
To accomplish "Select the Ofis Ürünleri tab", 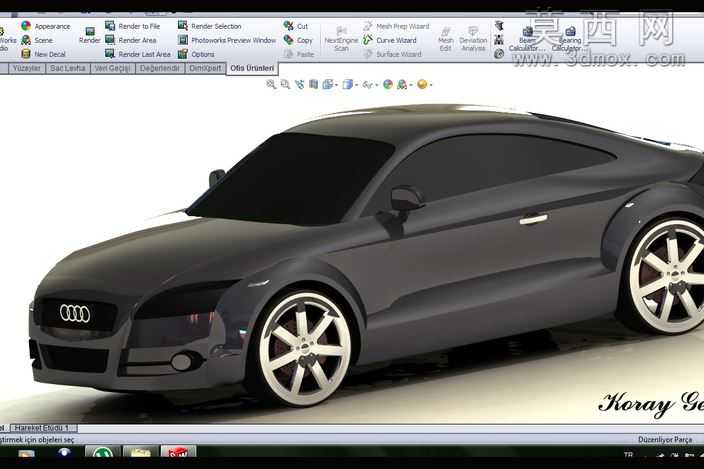I will (x=252, y=68).
